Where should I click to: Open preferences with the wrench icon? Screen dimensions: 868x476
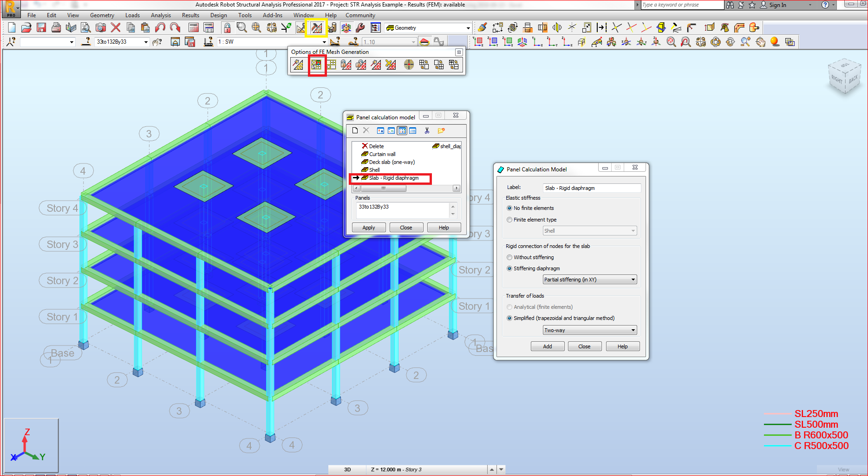[x=360, y=28]
